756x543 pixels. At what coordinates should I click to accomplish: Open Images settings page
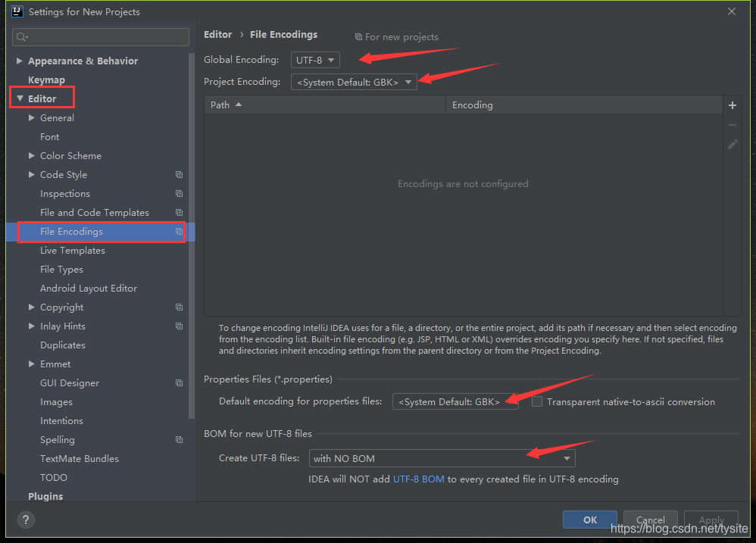point(56,402)
